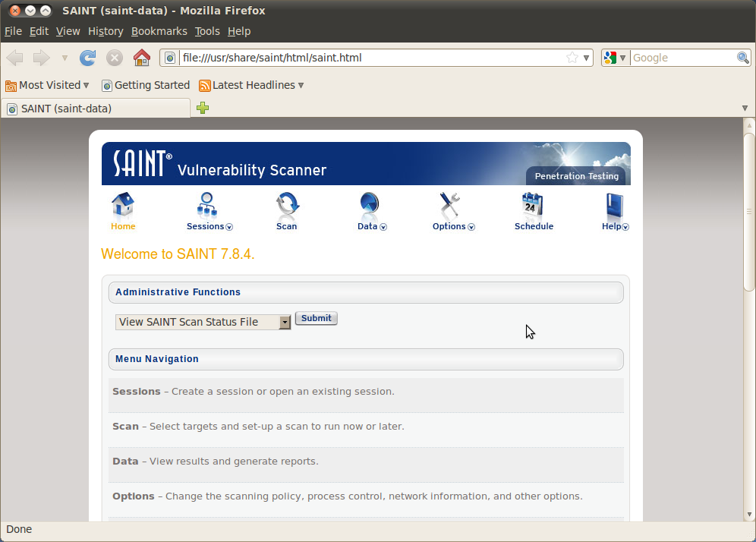
Task: Open the Sessions network icon
Action: tap(207, 204)
